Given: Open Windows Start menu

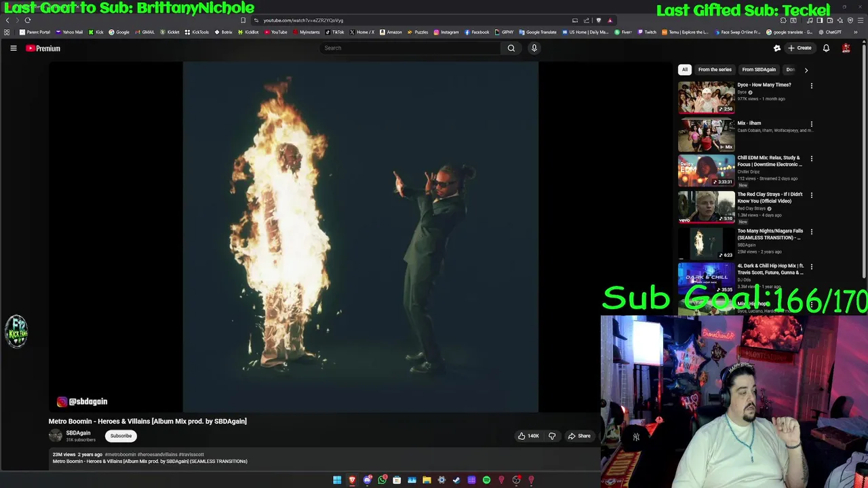Looking at the screenshot, I should [337, 480].
